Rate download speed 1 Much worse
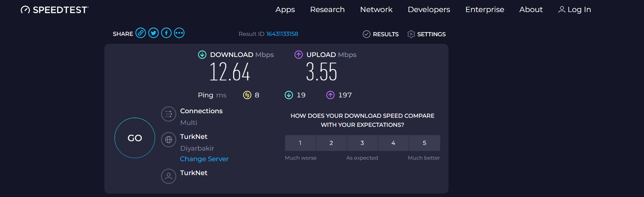 [x=300, y=143]
